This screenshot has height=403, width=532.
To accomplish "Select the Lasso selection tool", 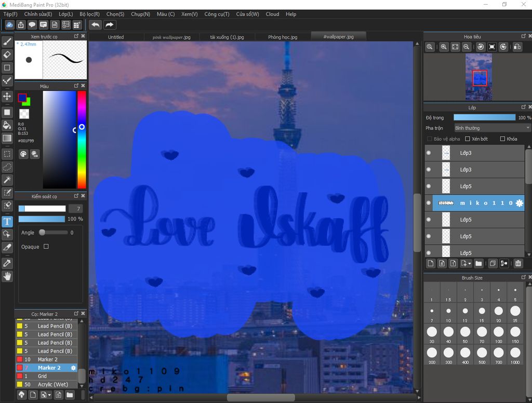I will pyautogui.click(x=7, y=167).
